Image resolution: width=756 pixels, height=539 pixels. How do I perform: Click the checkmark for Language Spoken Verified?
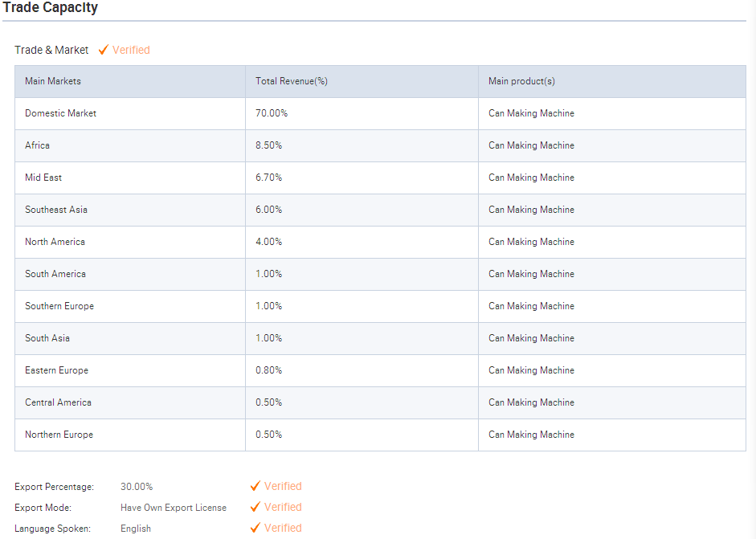click(255, 528)
